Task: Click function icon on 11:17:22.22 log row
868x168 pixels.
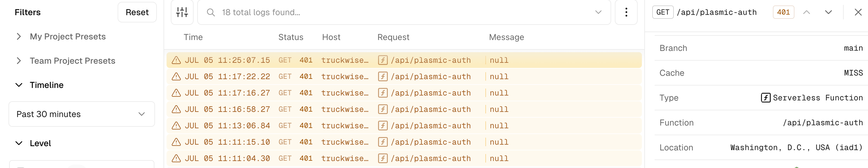Action: point(382,77)
